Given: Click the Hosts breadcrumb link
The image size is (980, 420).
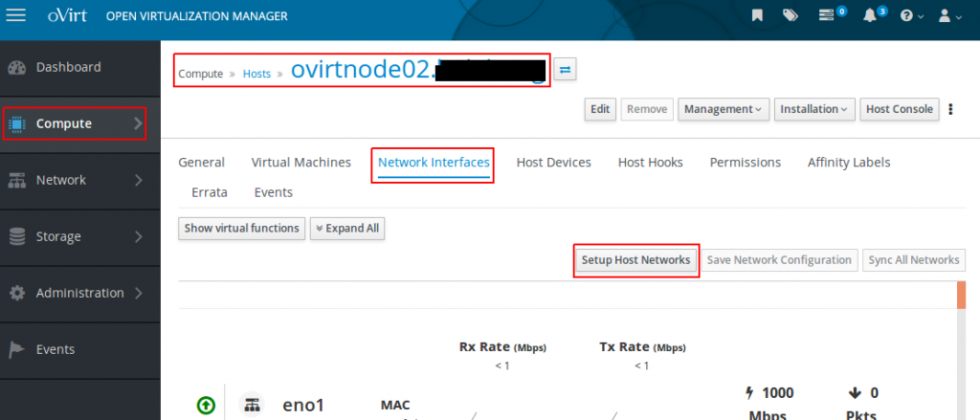Looking at the screenshot, I should 256,74.
